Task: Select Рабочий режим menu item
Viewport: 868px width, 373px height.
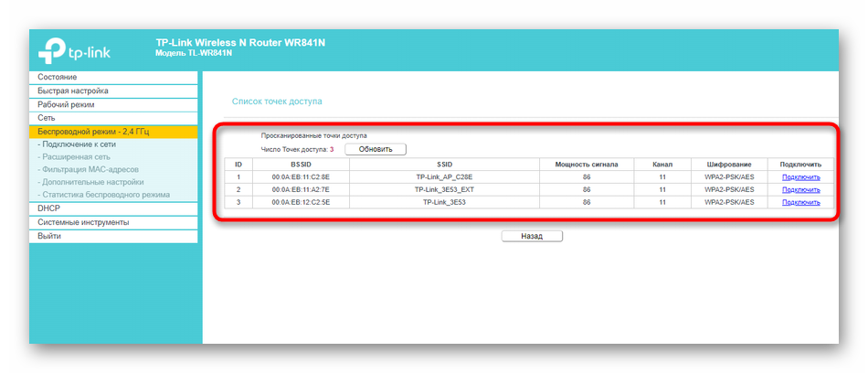Action: 113,104
